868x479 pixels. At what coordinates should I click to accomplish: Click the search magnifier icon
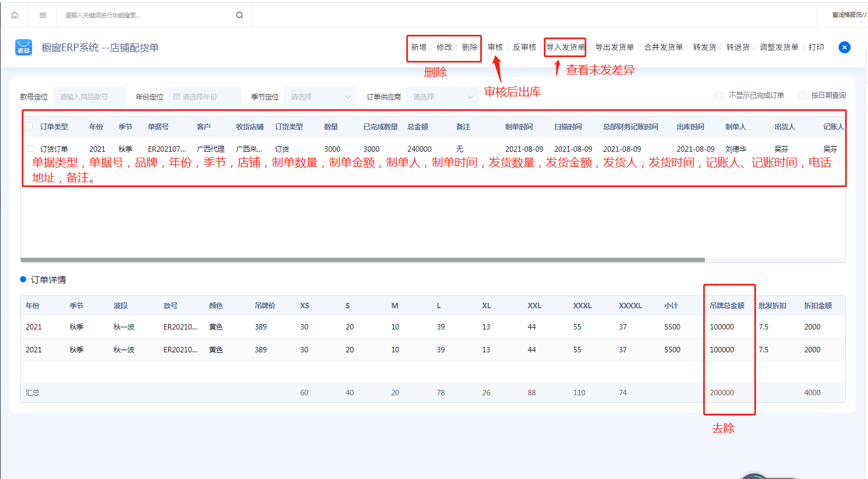click(239, 15)
